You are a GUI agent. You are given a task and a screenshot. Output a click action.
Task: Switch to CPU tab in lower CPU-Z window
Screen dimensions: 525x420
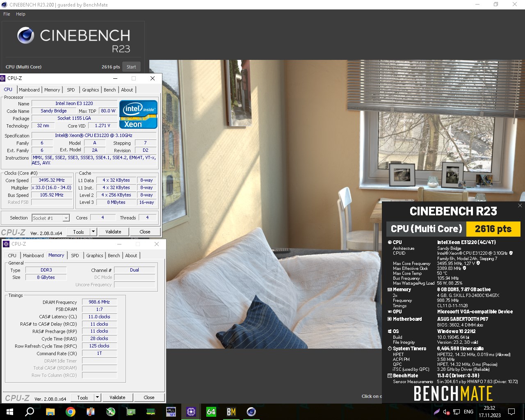tap(12, 256)
